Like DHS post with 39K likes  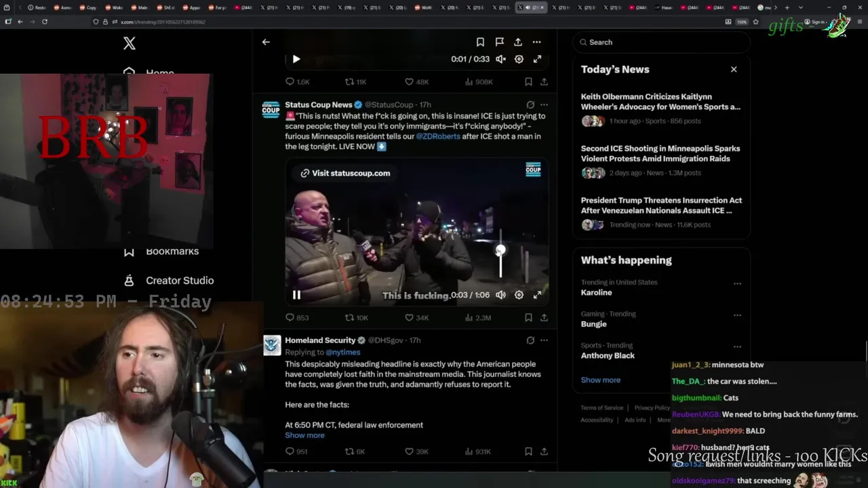tap(416, 451)
